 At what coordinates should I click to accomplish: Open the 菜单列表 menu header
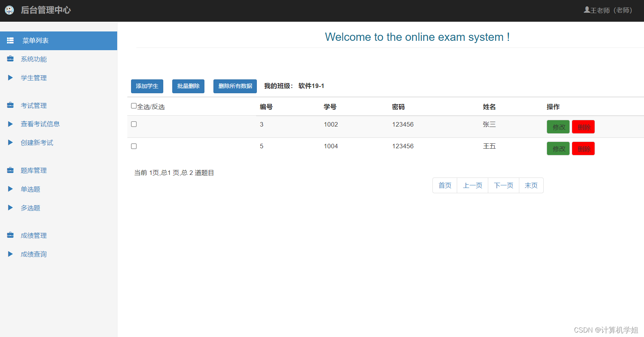pyautogui.click(x=58, y=40)
